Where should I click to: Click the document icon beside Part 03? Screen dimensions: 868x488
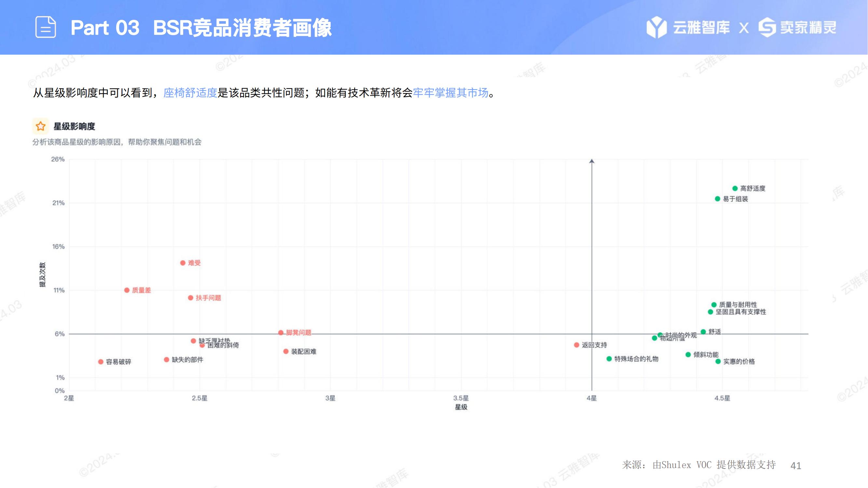click(46, 27)
